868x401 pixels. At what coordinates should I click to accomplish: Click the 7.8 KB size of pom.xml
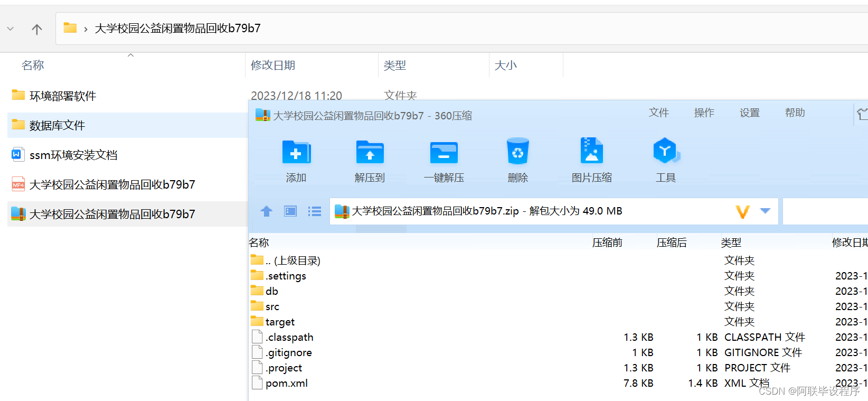point(638,383)
